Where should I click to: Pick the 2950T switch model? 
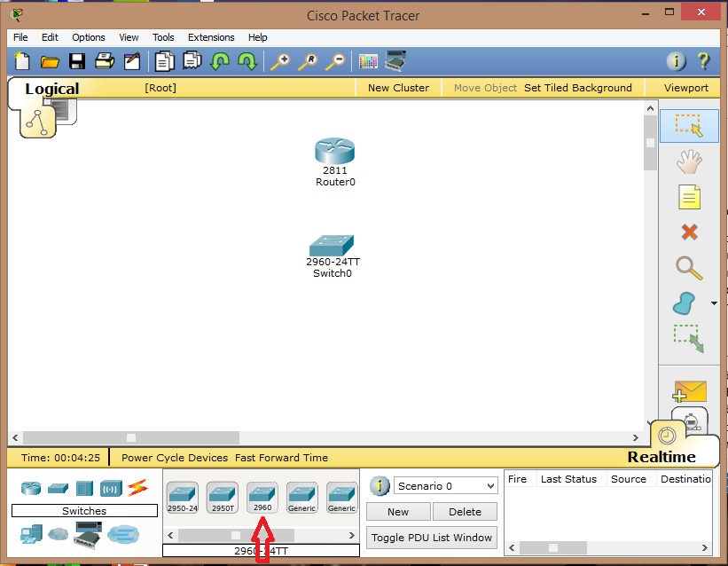223,498
